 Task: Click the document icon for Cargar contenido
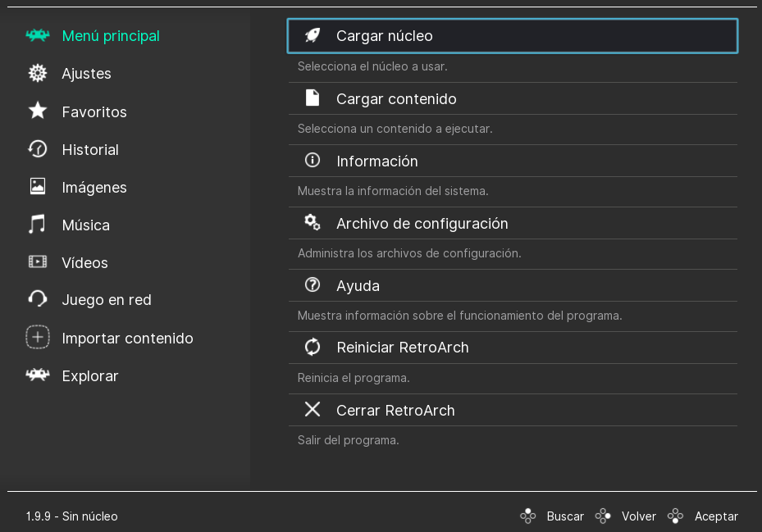point(313,98)
